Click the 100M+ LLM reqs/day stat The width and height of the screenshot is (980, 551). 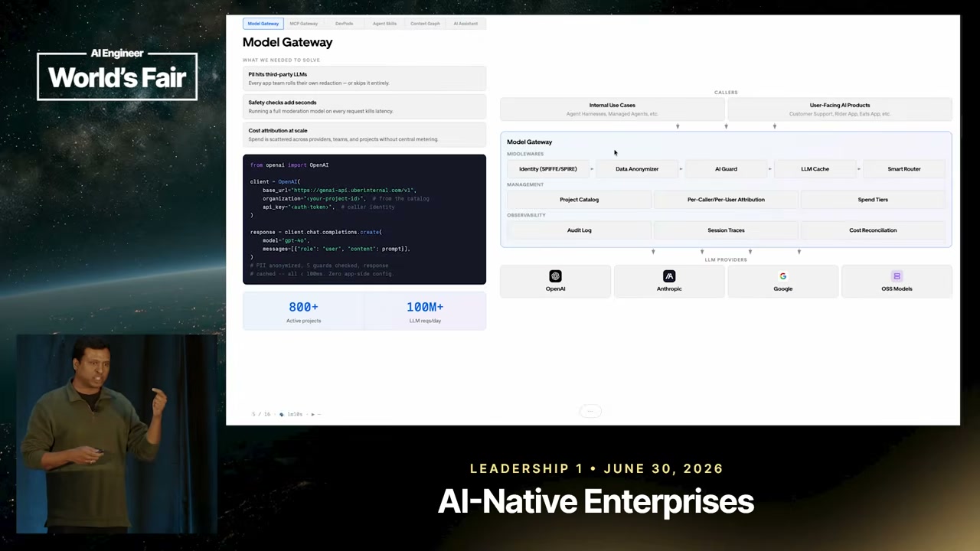425,311
